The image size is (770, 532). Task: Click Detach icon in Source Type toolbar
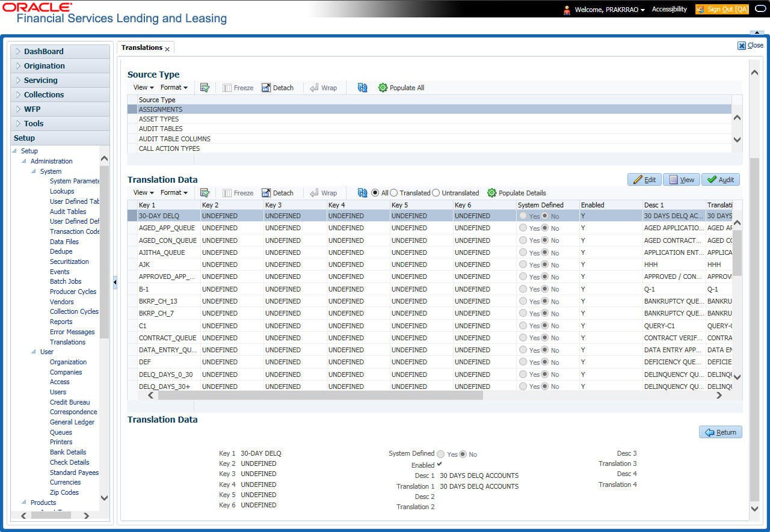(266, 88)
